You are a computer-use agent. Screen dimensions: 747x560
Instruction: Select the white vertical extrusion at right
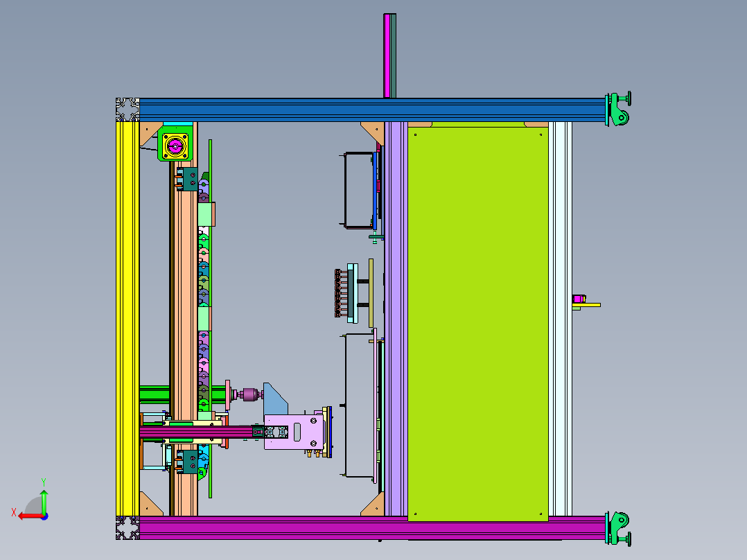(x=560, y=319)
